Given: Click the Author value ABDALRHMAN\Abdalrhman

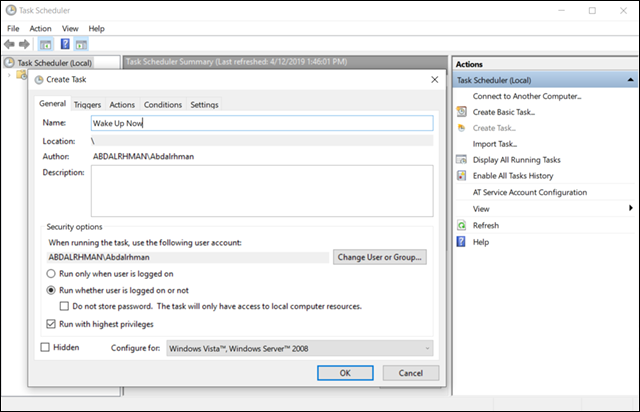Looking at the screenshot, I should (x=143, y=156).
